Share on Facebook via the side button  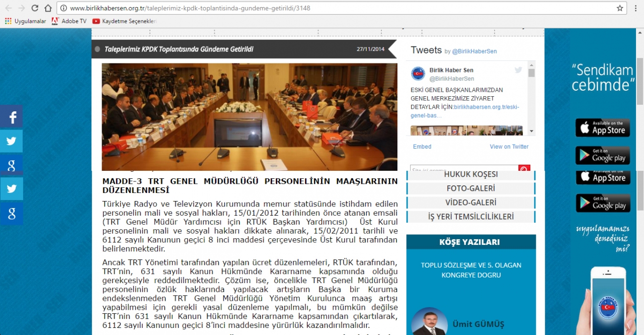point(12,117)
